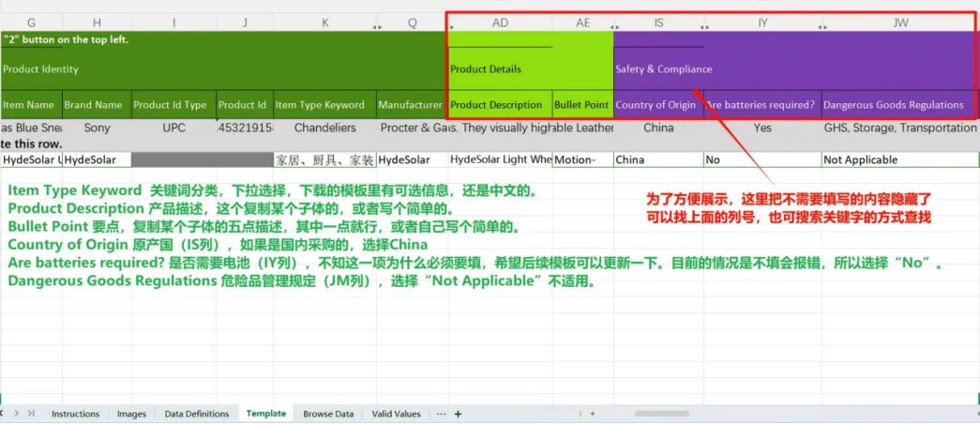This screenshot has height=424, width=980.
Task: Select the Images sheet tab
Action: (131, 414)
